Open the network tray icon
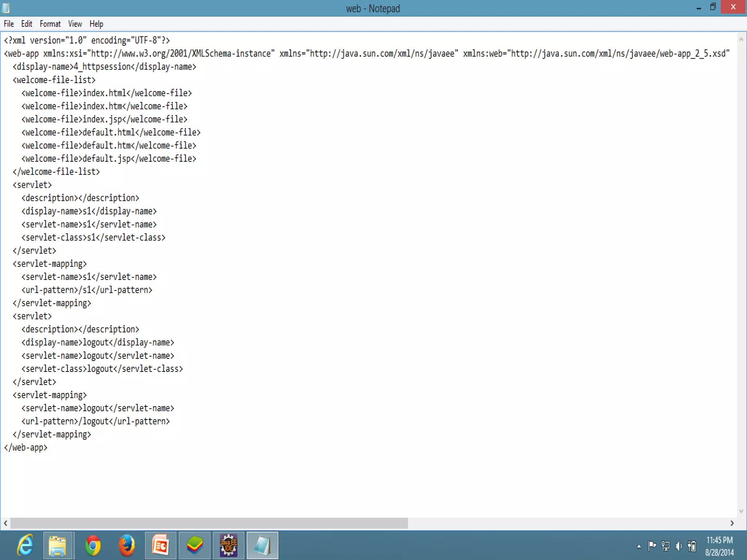 tap(666, 546)
